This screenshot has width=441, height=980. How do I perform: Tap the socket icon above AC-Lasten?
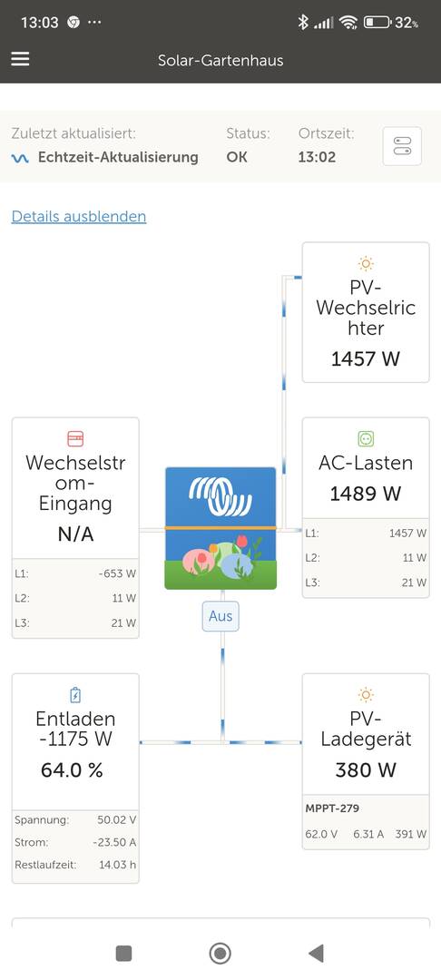tap(366, 439)
